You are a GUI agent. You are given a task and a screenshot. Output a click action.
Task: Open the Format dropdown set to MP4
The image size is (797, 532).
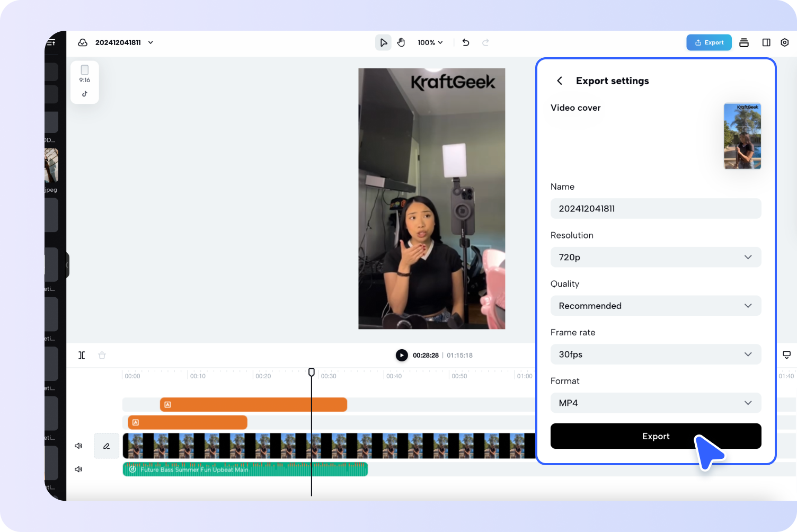[x=656, y=403]
